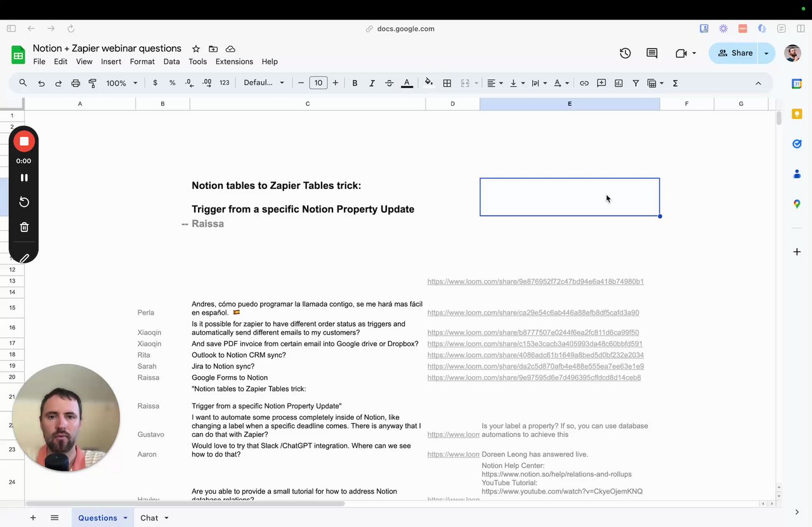Toggle strikethrough formatting
Viewport: 812px width, 527px height.
coord(390,83)
